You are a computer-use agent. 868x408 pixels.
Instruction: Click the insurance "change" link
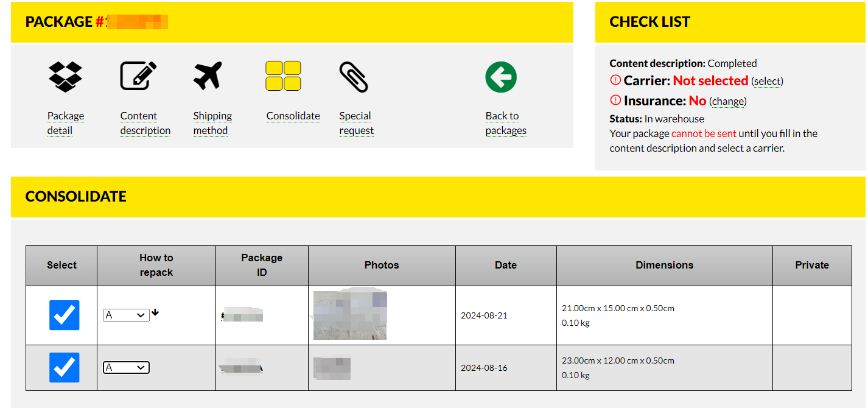727,101
